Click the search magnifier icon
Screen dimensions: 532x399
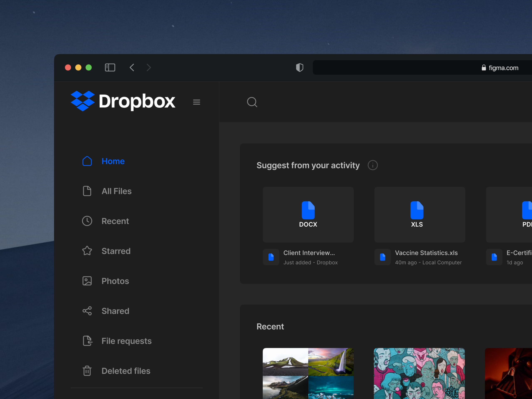[x=252, y=102]
